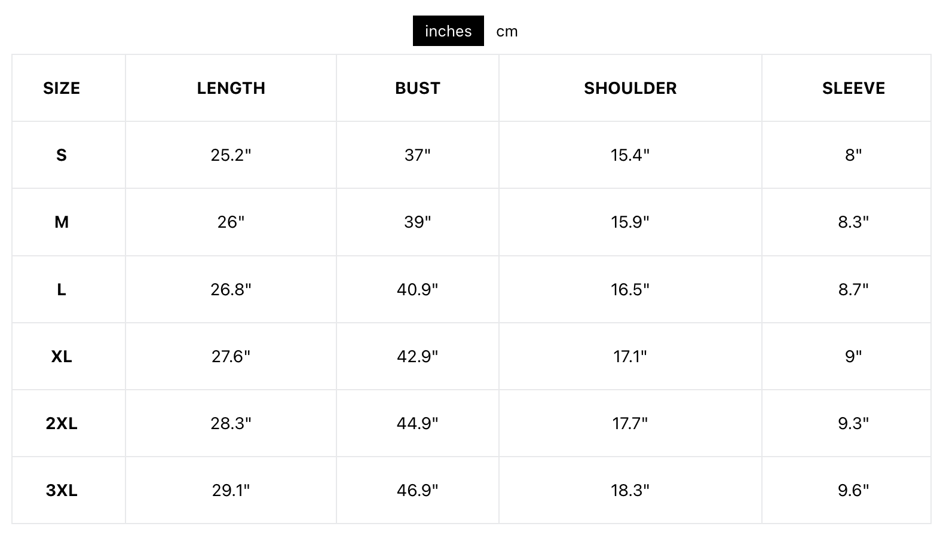Select the 2XL size row label
This screenshot has width=943, height=560.
coord(62,424)
